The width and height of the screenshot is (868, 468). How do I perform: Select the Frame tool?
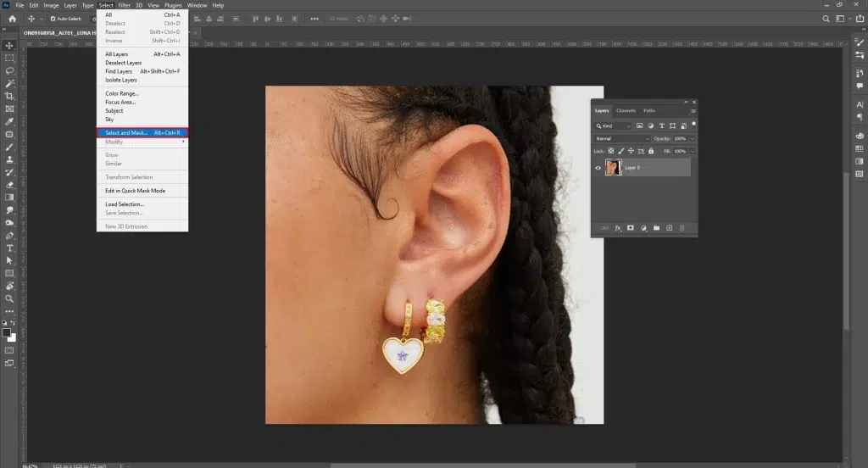click(9, 109)
